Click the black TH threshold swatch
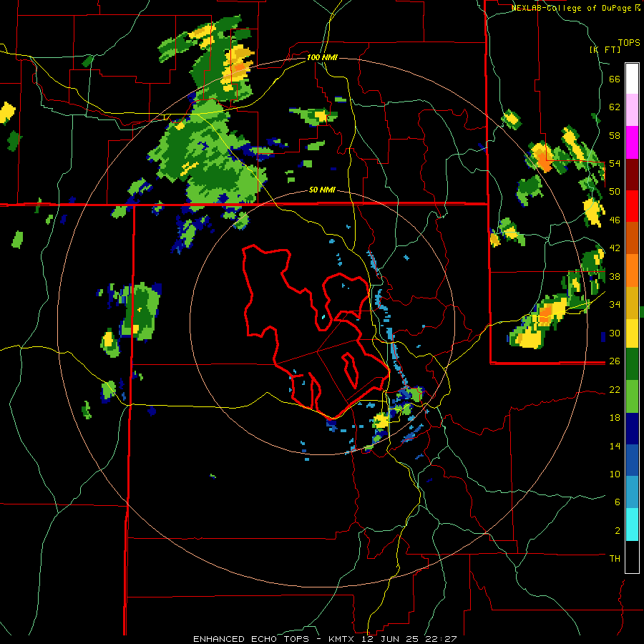The image size is (644, 644). [632, 557]
